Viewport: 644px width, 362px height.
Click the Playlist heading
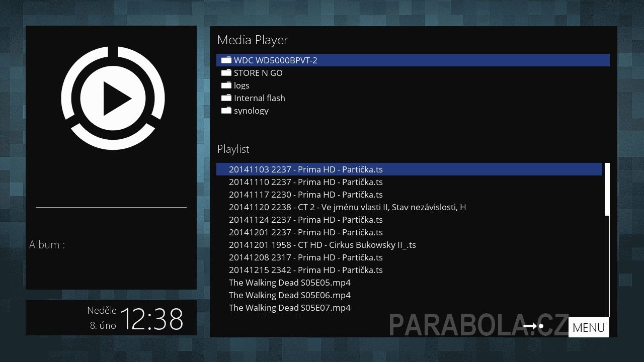(233, 149)
